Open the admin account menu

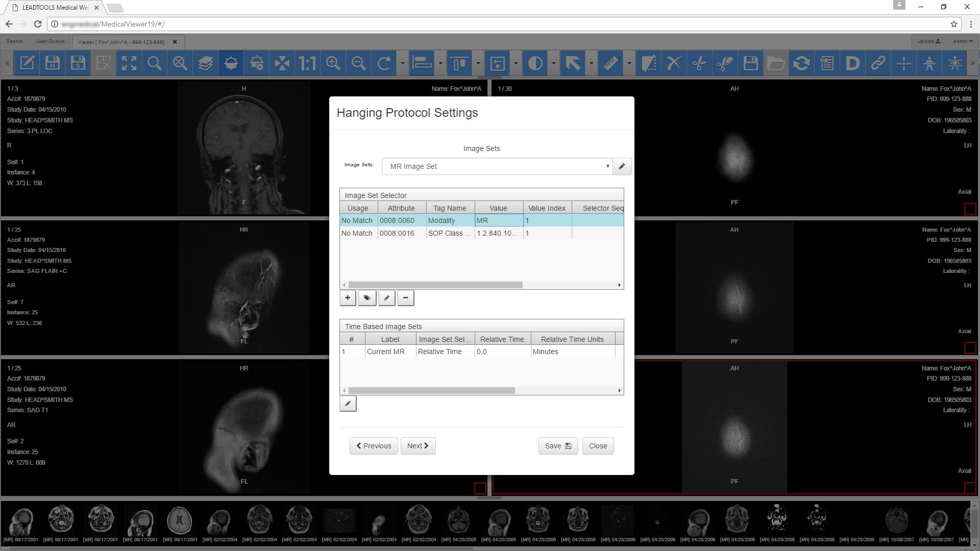click(x=962, y=41)
